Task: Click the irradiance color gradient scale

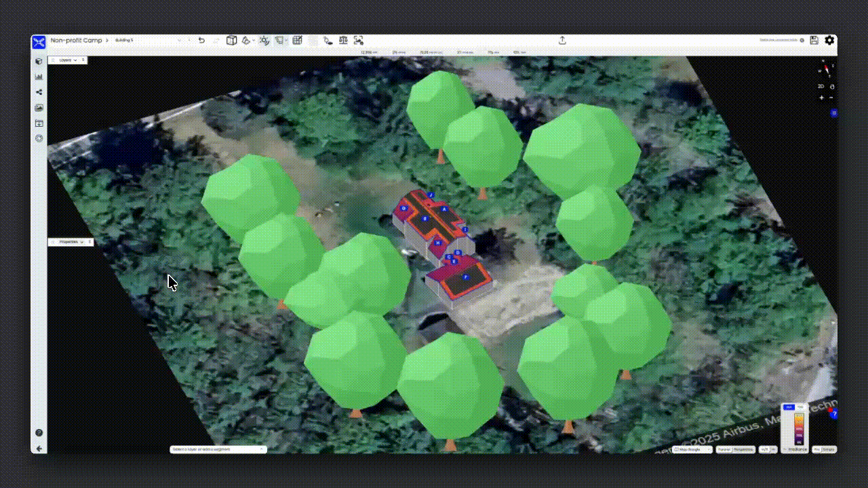Action: pos(799,428)
